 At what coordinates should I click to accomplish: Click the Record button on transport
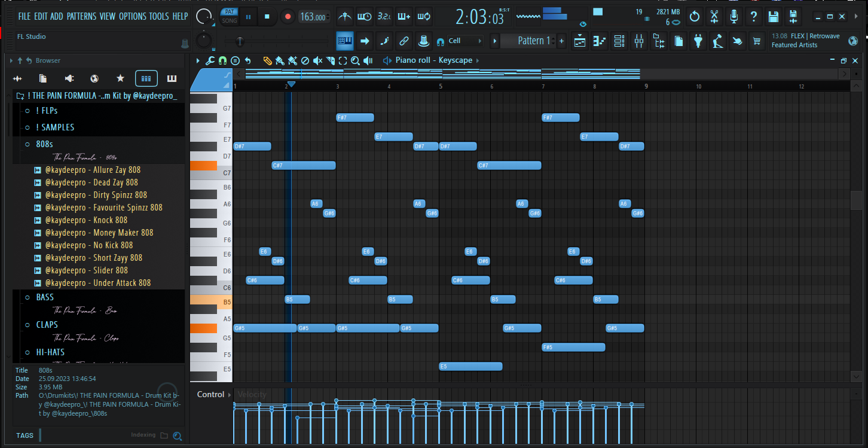[x=288, y=17]
